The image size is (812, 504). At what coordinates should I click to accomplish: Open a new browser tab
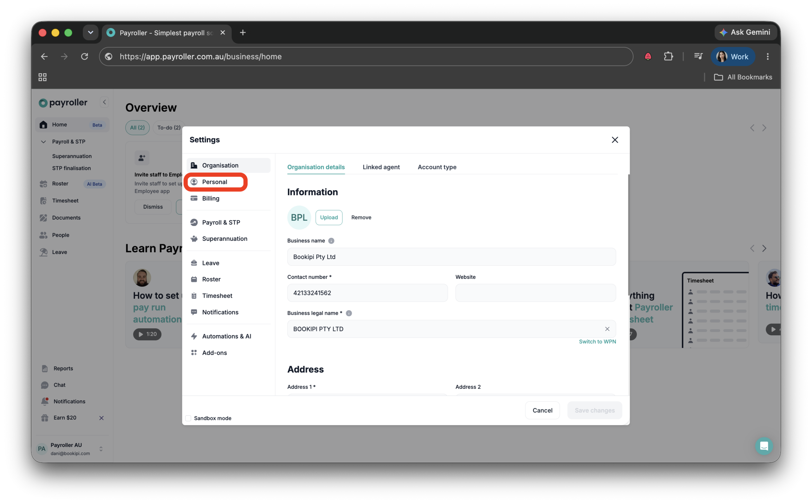point(243,32)
